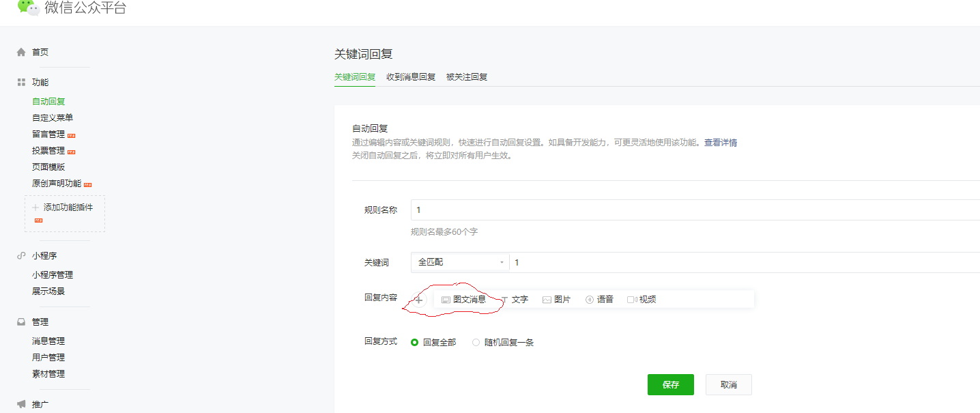Switch to the 被关注回复 tab
The width and height of the screenshot is (980, 413).
click(x=467, y=77)
